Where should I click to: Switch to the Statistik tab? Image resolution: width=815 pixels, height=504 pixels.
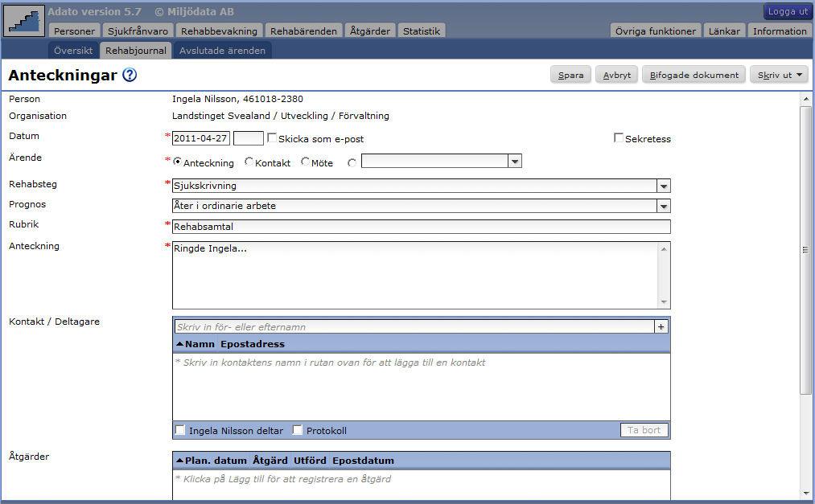(422, 31)
